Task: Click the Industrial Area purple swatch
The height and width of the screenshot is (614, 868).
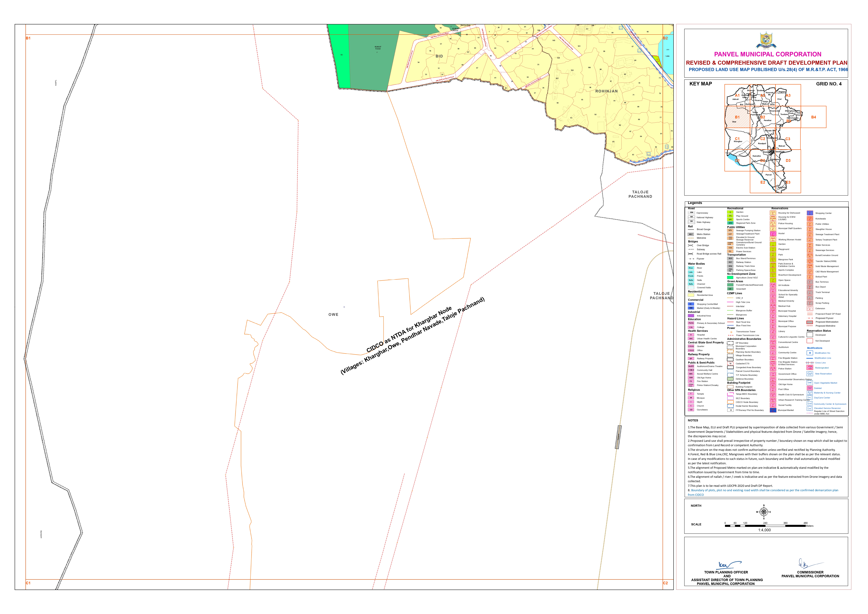Action: (691, 316)
